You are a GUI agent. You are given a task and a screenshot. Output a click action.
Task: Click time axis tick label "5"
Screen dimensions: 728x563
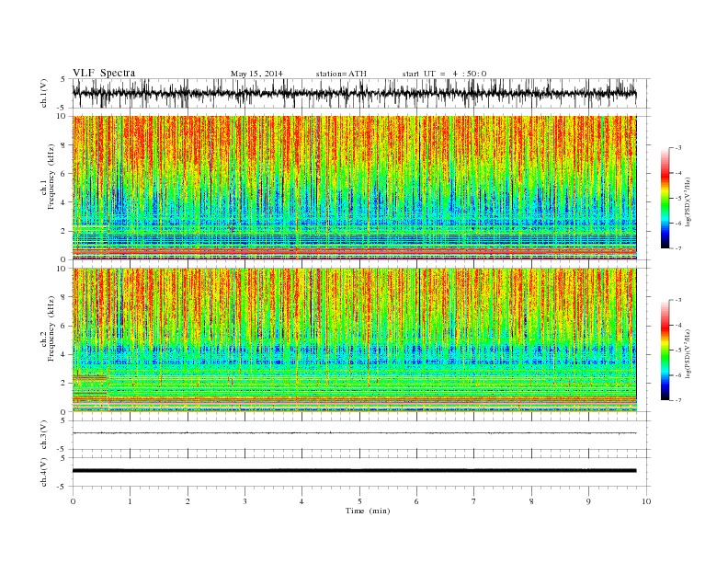(x=359, y=501)
